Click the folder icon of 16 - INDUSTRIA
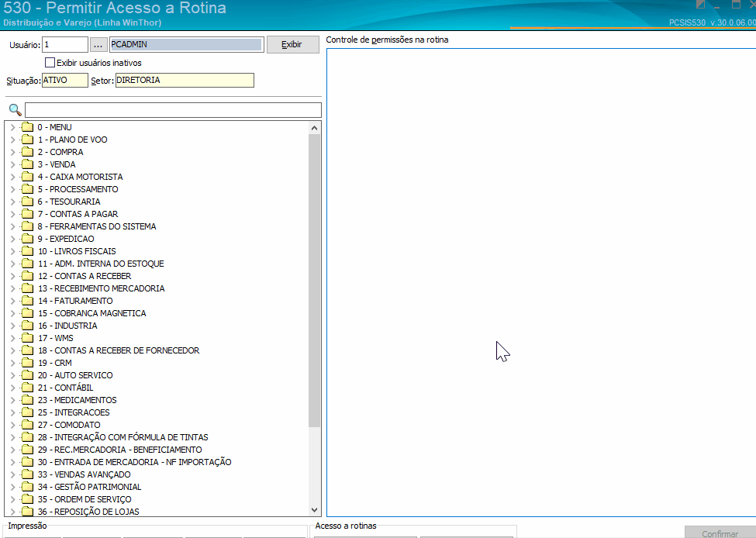The image size is (756, 538). 27,326
